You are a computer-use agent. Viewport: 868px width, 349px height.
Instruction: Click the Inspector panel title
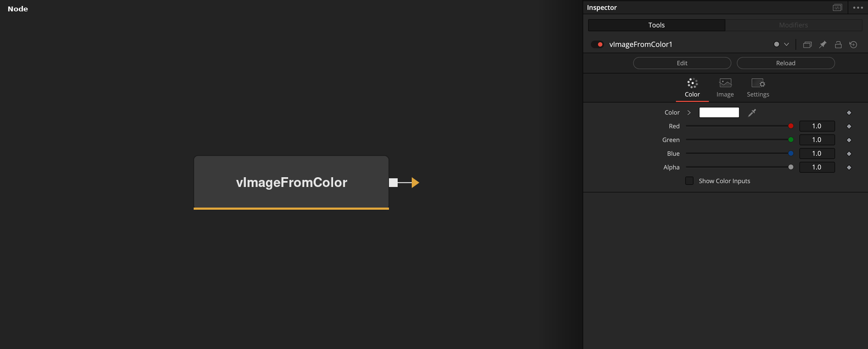602,8
